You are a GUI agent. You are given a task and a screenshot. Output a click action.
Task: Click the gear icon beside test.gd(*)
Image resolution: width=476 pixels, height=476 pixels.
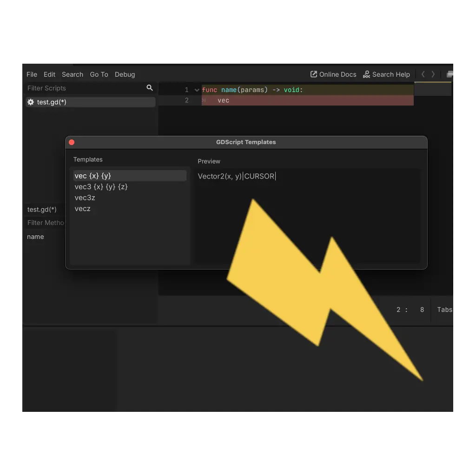[x=31, y=102]
